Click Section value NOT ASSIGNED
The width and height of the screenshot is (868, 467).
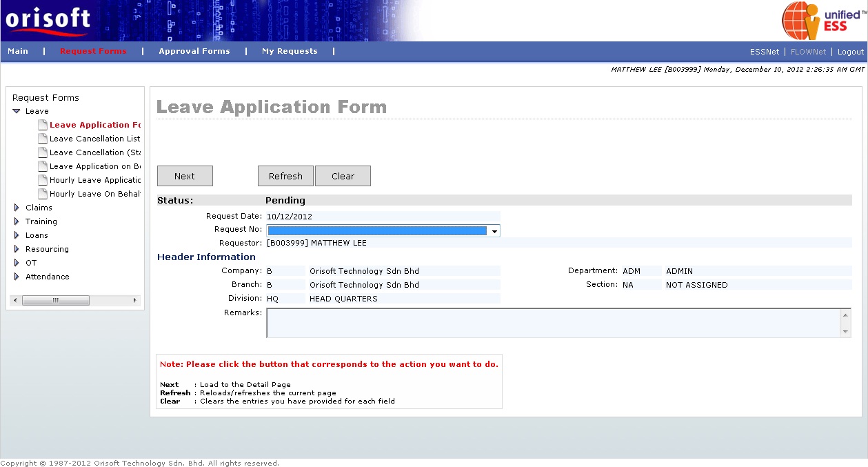click(x=696, y=285)
